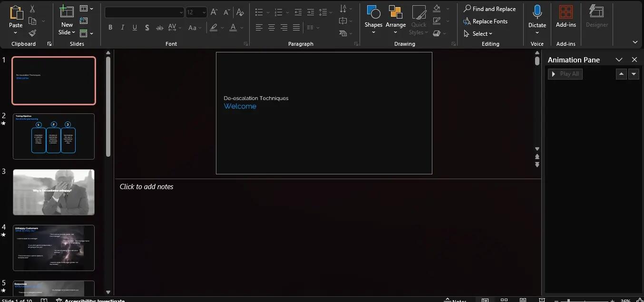644x302 pixels.
Task: Open the slide Layout options
Action: point(87,9)
